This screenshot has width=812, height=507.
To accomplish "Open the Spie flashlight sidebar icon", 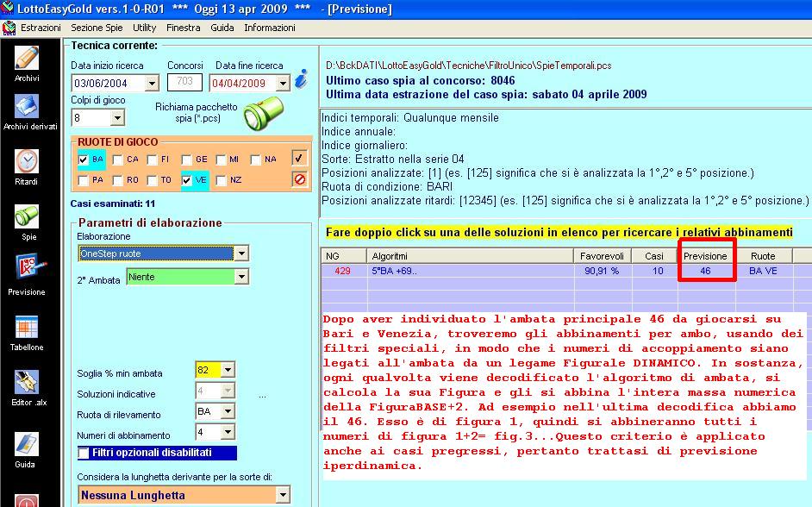I will click(27, 216).
